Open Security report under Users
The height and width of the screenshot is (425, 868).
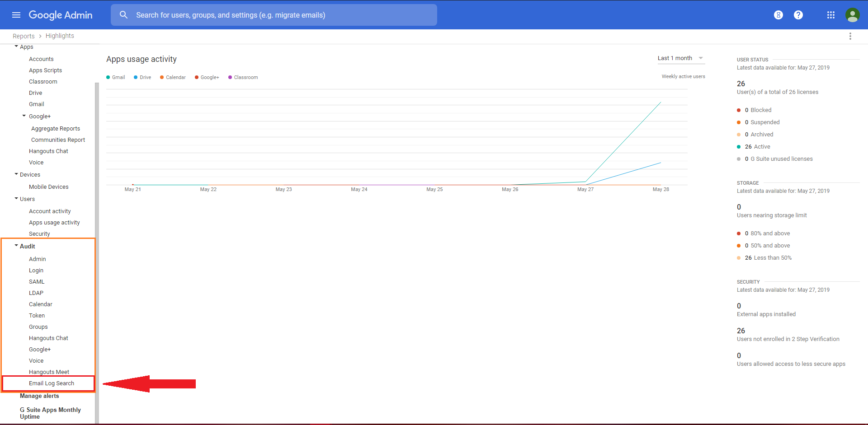(39, 234)
